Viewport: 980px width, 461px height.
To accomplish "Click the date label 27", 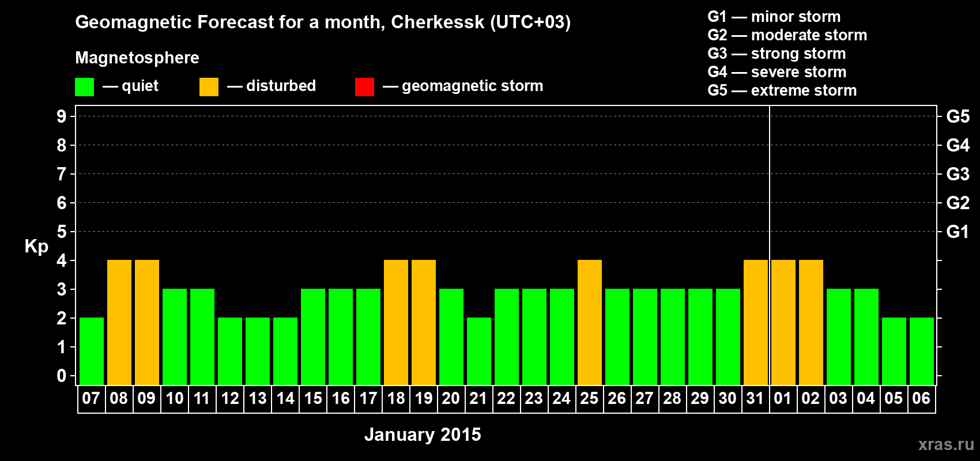I will (644, 398).
